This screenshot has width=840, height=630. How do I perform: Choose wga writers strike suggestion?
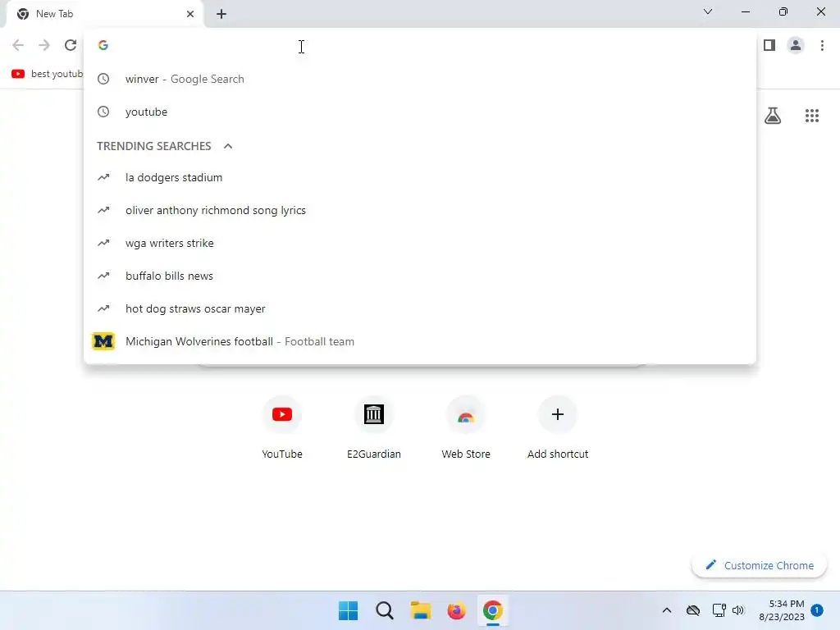point(420,243)
